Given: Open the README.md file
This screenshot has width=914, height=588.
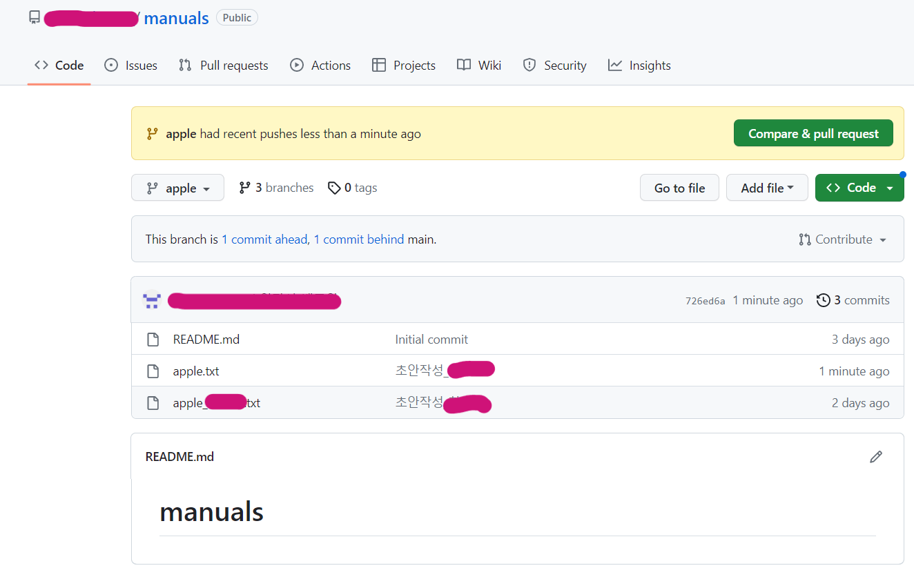Looking at the screenshot, I should [x=206, y=340].
